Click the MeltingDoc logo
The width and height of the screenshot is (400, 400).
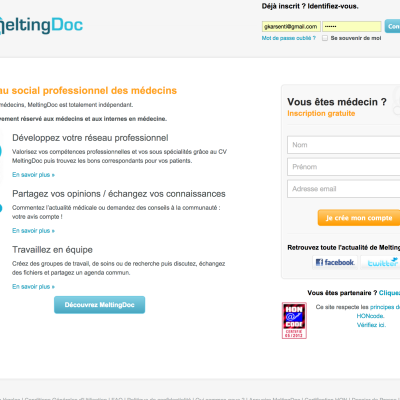41,25
